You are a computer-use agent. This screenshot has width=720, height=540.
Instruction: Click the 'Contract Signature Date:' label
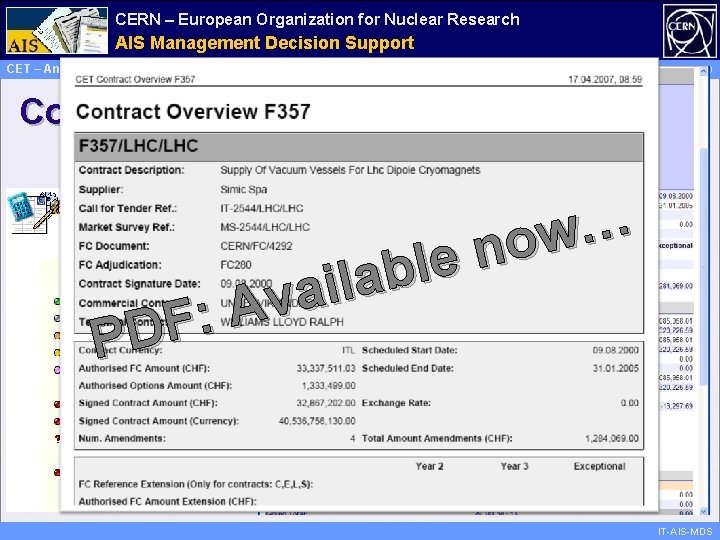pos(140,284)
